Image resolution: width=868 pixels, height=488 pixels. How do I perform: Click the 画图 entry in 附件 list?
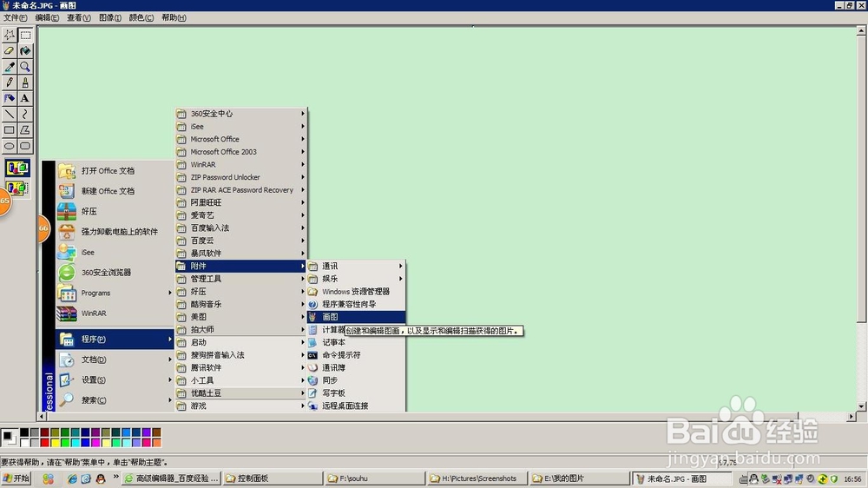[356, 317]
